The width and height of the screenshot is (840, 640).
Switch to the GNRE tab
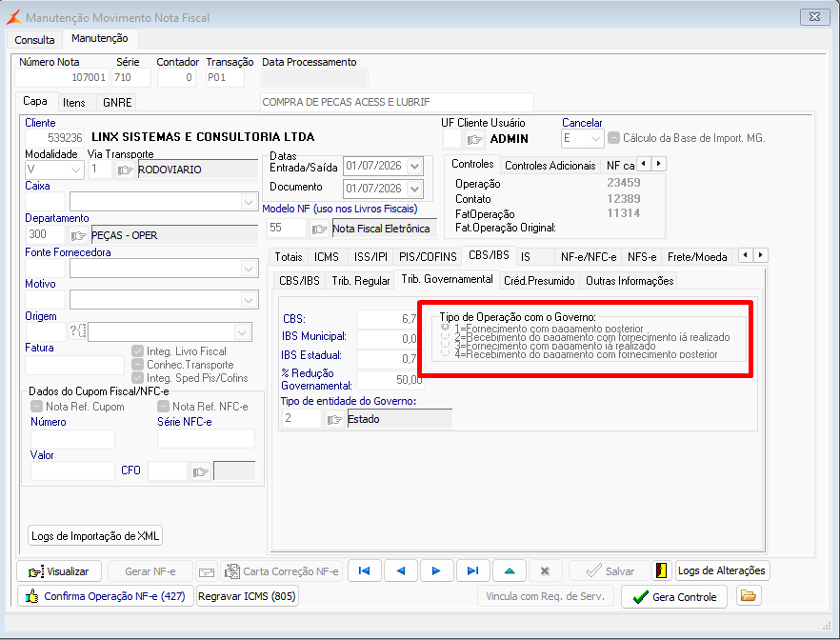pyautogui.click(x=117, y=102)
